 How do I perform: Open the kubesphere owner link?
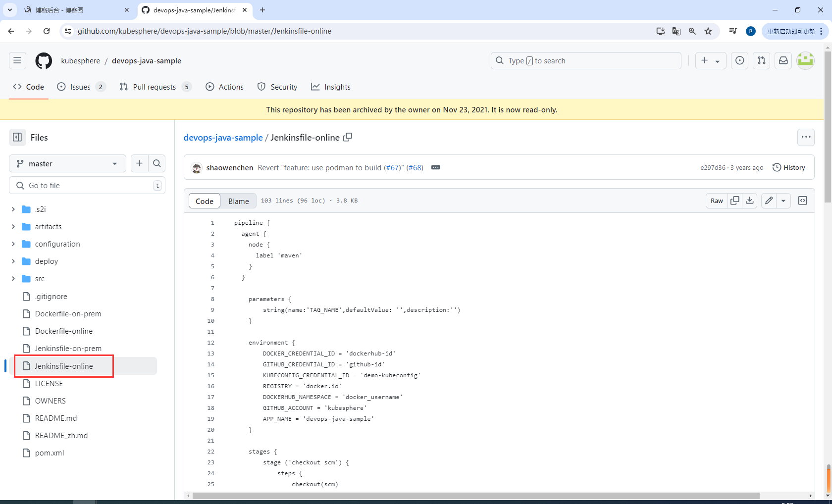point(81,60)
